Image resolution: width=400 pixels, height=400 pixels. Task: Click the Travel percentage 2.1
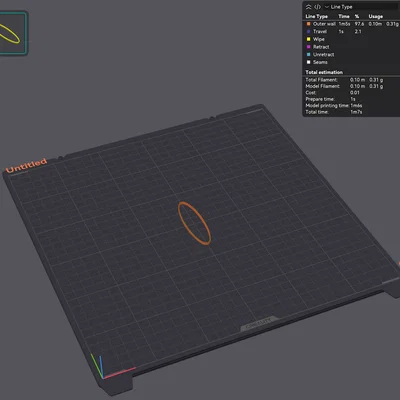point(358,31)
